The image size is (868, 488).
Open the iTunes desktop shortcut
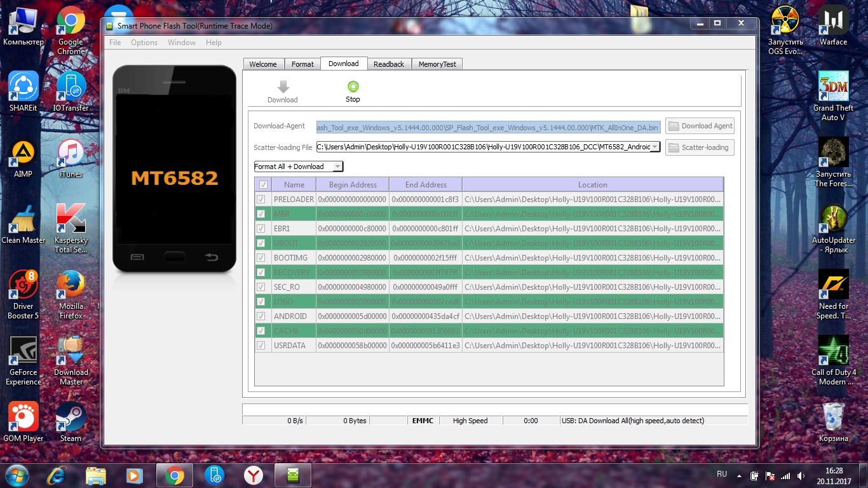click(x=71, y=155)
